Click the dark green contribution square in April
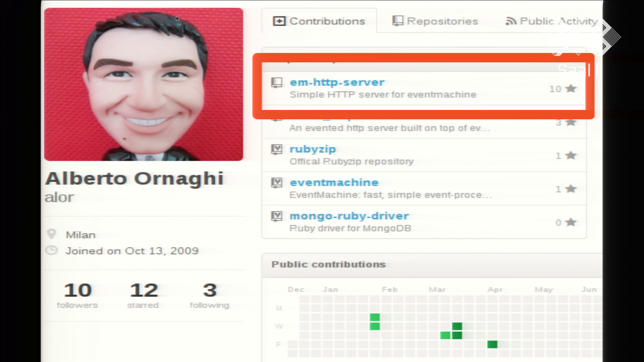The image size is (644, 362). pyautogui.click(x=492, y=344)
